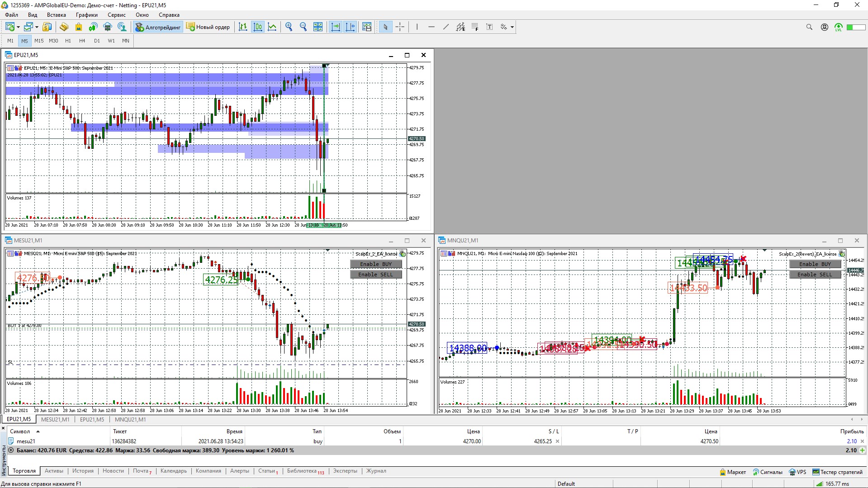Click the Copy Trading person icon
The height and width of the screenshot is (488, 868).
tap(122, 27)
